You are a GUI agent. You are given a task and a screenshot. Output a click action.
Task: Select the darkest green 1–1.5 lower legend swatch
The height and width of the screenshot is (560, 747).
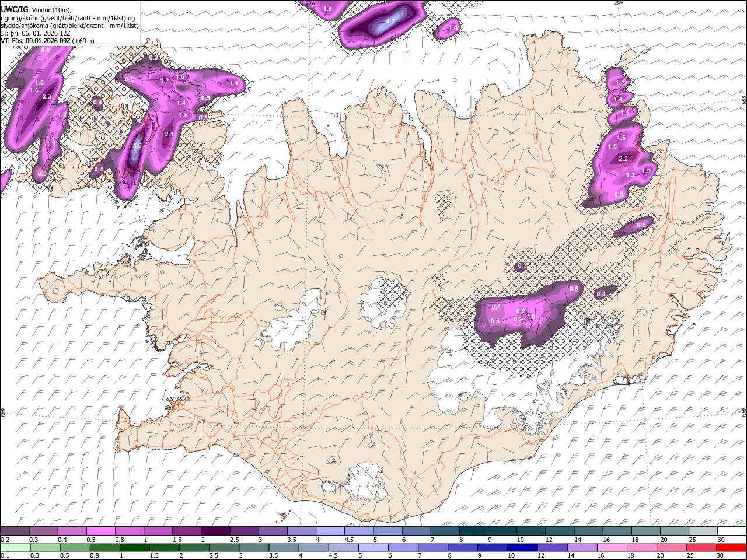click(x=135, y=547)
